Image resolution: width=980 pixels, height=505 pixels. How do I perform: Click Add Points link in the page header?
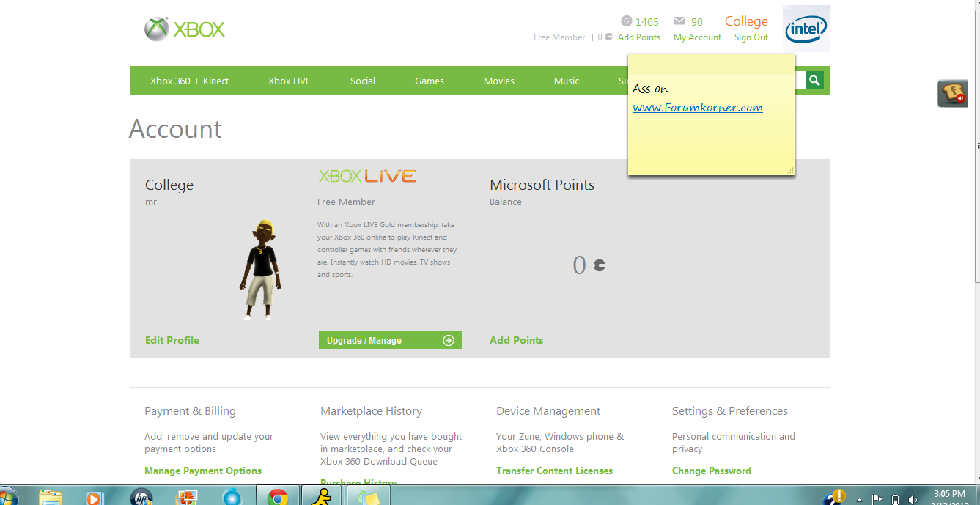[639, 37]
